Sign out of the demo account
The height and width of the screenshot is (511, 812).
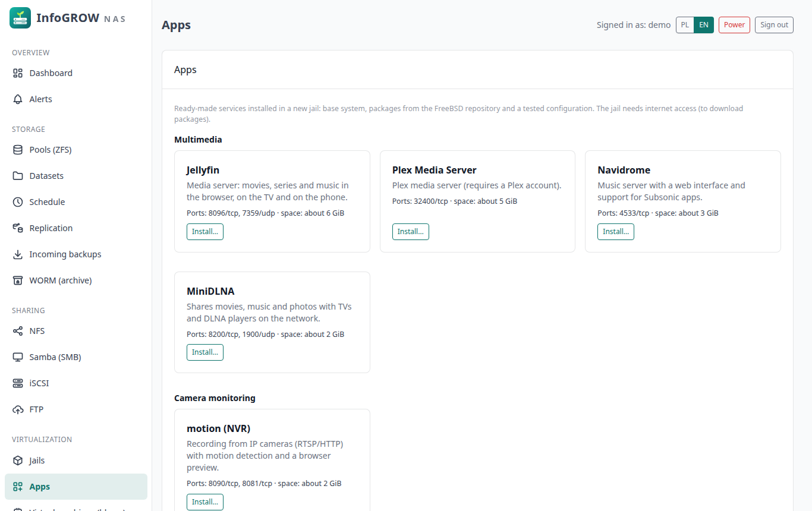click(774, 25)
